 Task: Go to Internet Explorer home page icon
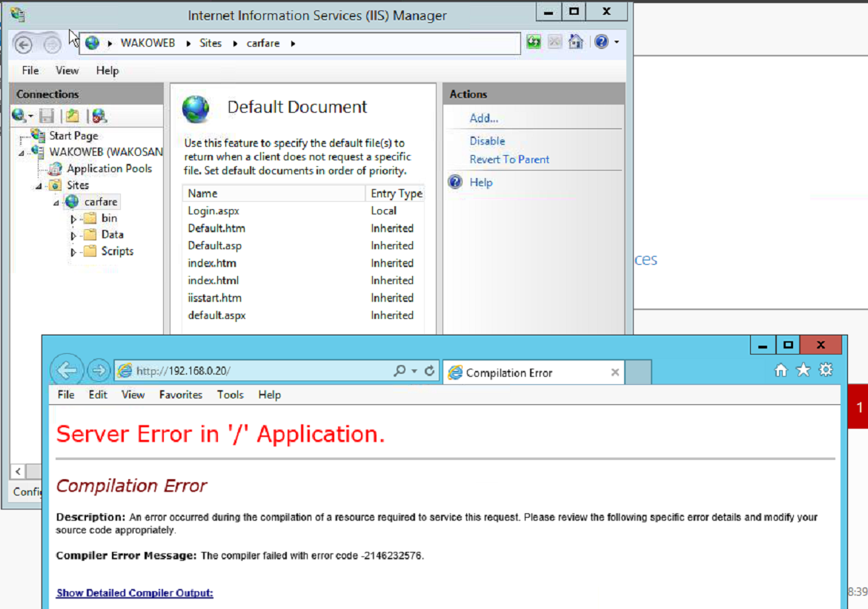tap(781, 370)
